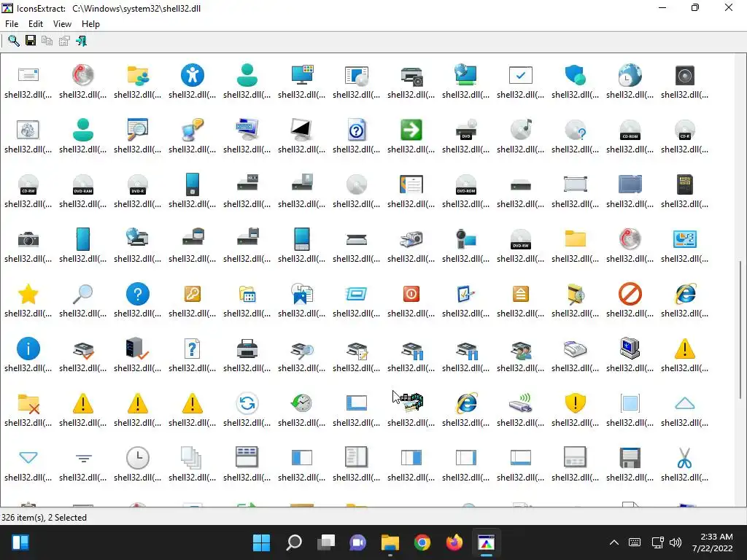Image resolution: width=747 pixels, height=560 pixels.
Task: Select the orange eject icon
Action: tap(521, 294)
